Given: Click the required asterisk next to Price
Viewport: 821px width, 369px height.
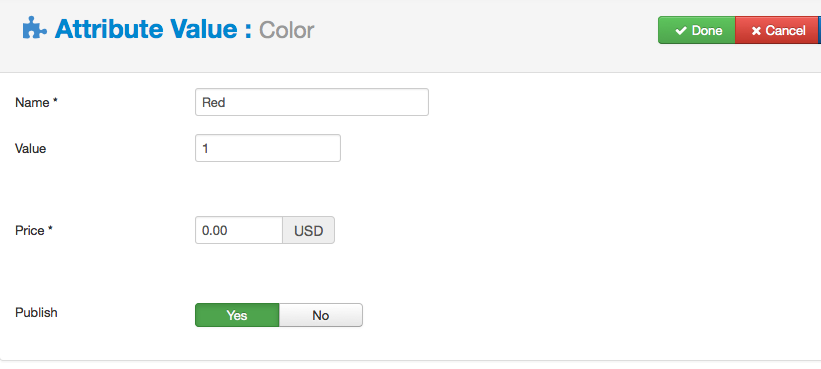Looking at the screenshot, I should pyautogui.click(x=50, y=229).
